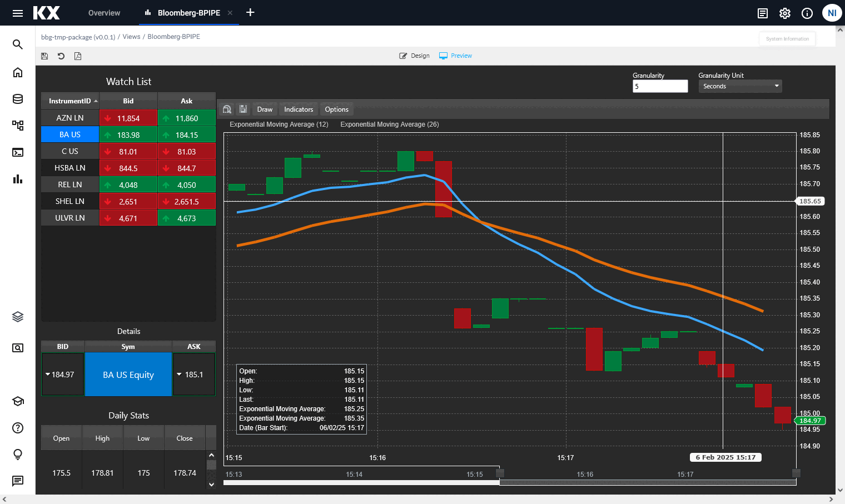
Task: Select the pipelines icon in the sidebar
Action: tap(17, 126)
